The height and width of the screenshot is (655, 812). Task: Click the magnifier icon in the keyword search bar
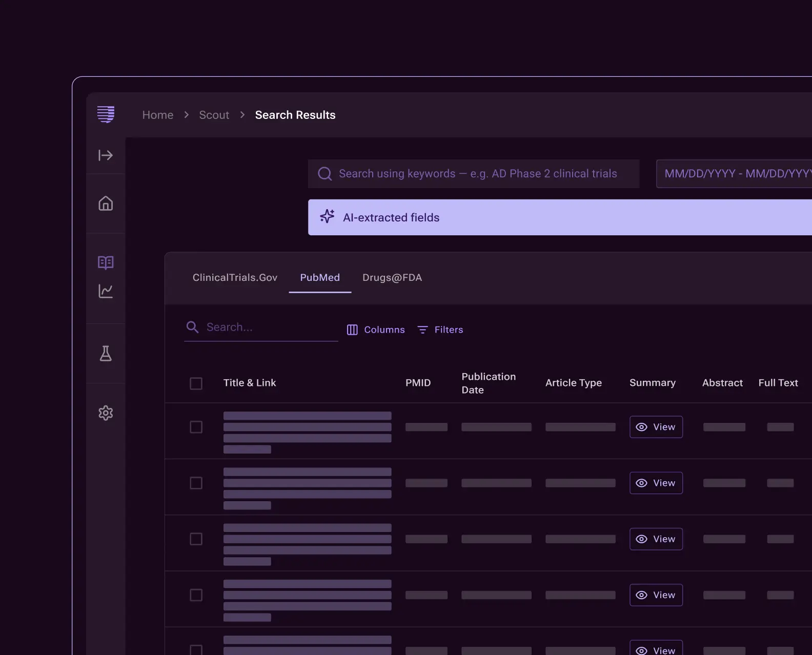click(325, 174)
